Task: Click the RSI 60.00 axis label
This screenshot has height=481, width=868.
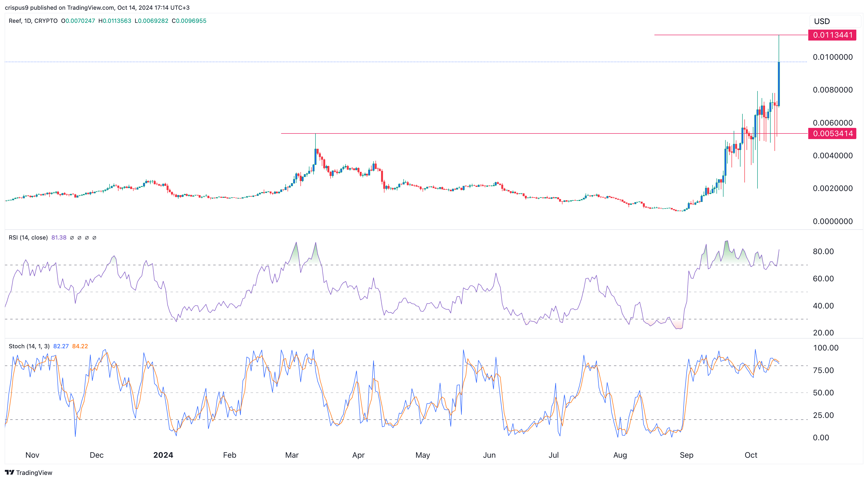Action: point(823,279)
